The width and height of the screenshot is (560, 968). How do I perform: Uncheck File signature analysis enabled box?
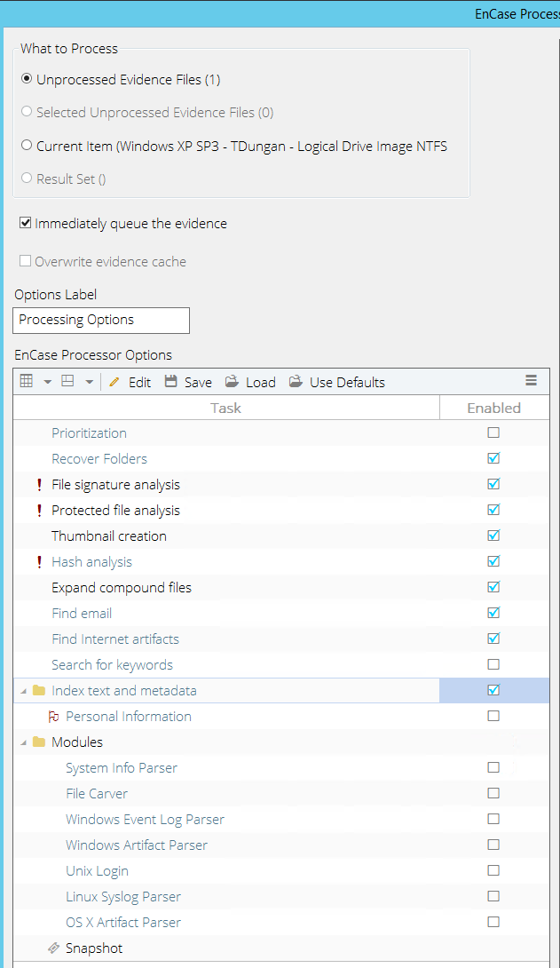point(493,484)
